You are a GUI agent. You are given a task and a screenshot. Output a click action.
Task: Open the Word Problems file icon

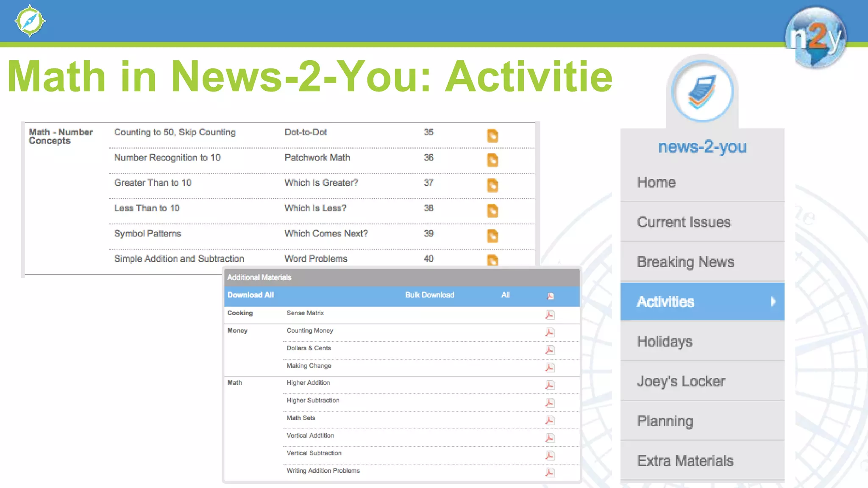492,260
